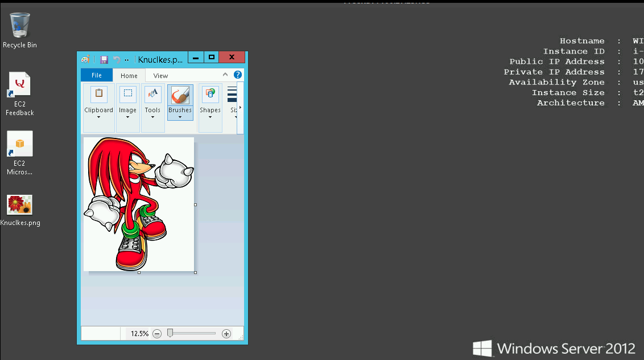The height and width of the screenshot is (360, 644).
Task: Open the Tools group dropdown
Action: (x=152, y=117)
